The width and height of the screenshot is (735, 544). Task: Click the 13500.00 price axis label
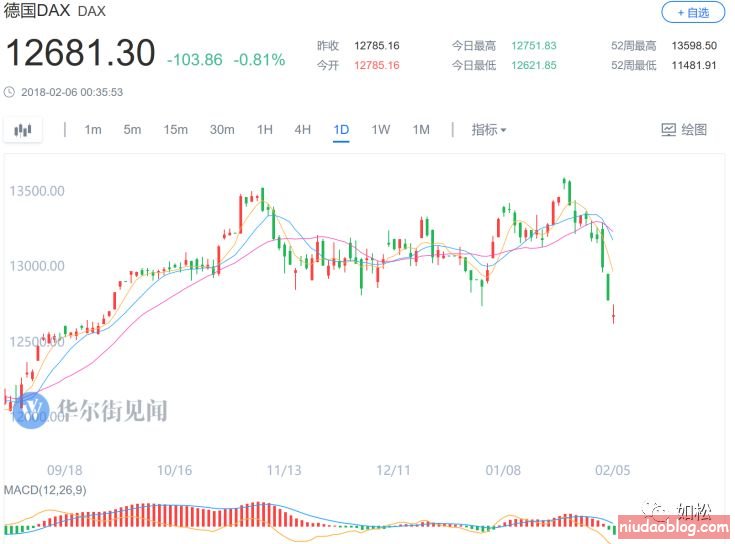click(37, 191)
